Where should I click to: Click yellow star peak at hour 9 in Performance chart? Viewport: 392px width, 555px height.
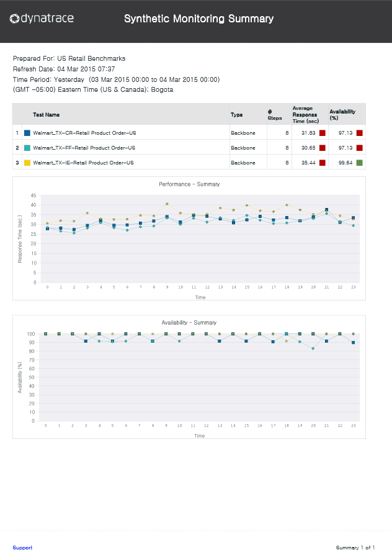pyautogui.click(x=167, y=204)
